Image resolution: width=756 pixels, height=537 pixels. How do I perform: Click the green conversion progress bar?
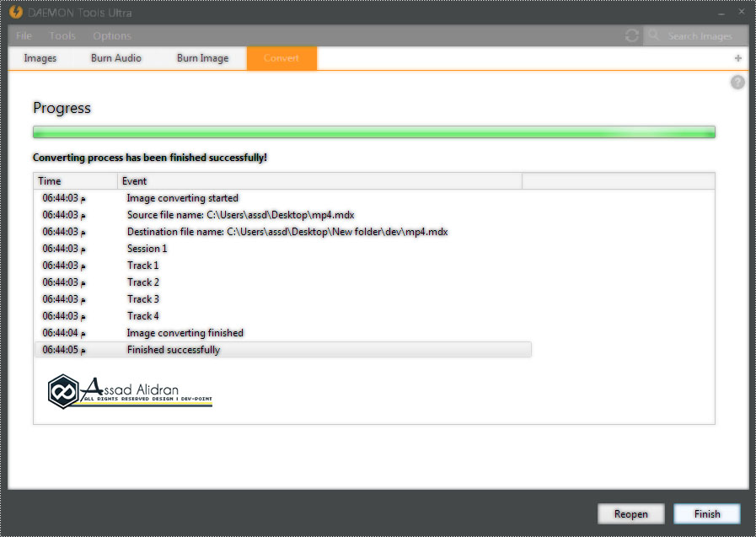click(373, 132)
